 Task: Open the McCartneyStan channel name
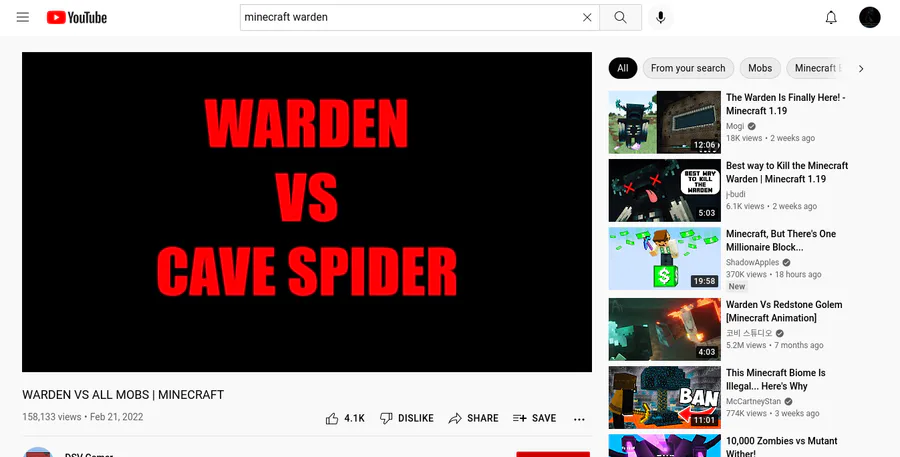coord(753,401)
